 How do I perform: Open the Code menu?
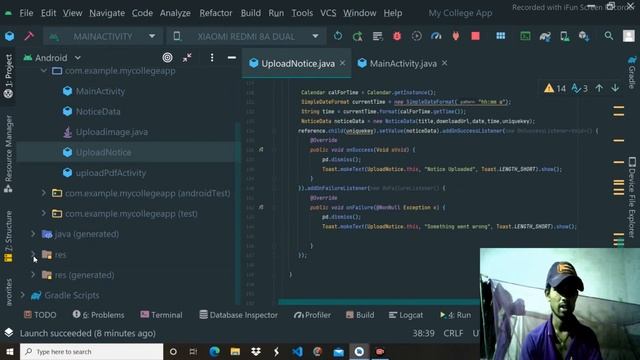pyautogui.click(x=142, y=13)
